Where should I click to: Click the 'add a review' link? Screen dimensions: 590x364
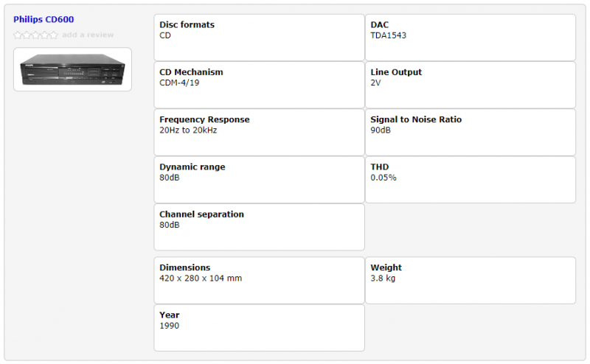point(88,35)
